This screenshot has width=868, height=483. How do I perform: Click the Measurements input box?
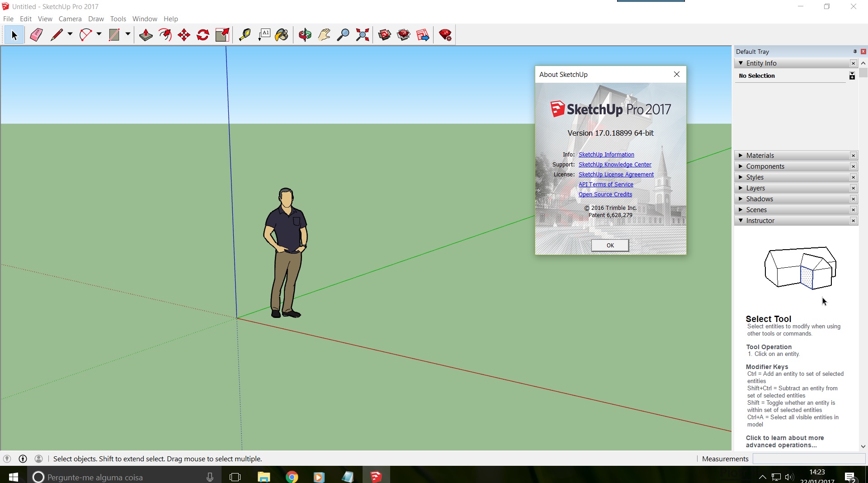point(809,459)
